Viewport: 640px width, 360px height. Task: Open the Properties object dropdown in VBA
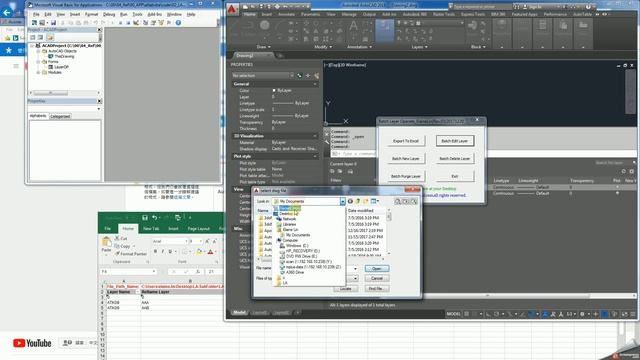(x=99, y=109)
